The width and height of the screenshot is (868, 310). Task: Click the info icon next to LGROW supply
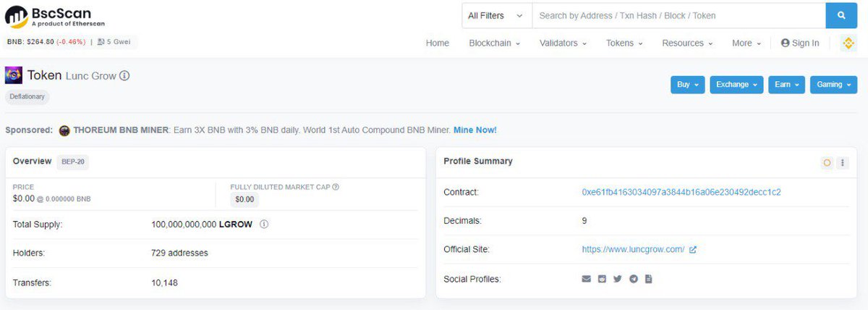(x=264, y=225)
